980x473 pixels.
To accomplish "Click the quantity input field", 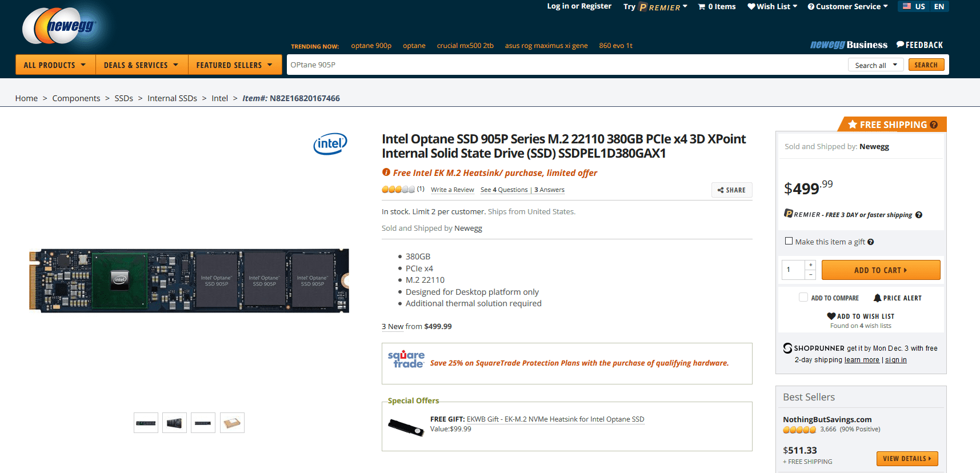I will point(793,270).
